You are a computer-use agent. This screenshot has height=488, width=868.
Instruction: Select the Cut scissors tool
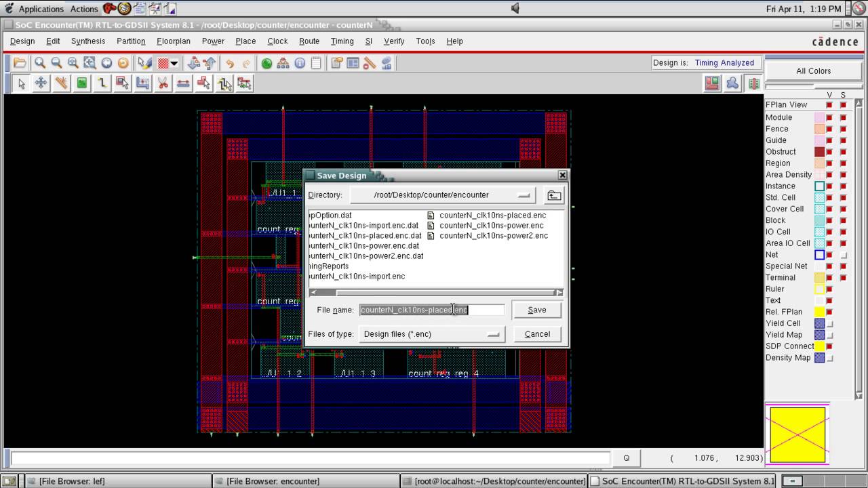point(163,83)
